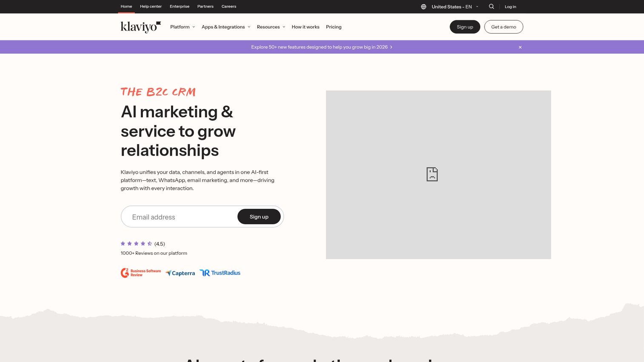Click the globe language icon
Screen dimensions: 644x362
[x=423, y=7]
